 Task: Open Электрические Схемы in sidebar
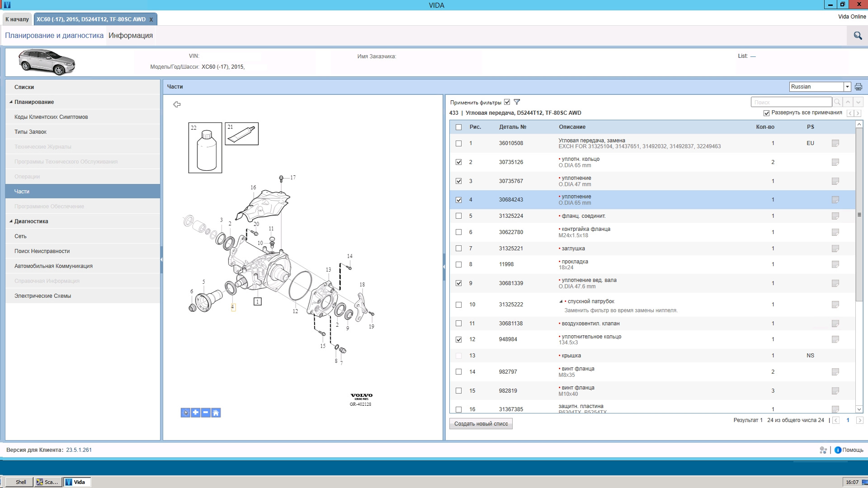point(42,296)
